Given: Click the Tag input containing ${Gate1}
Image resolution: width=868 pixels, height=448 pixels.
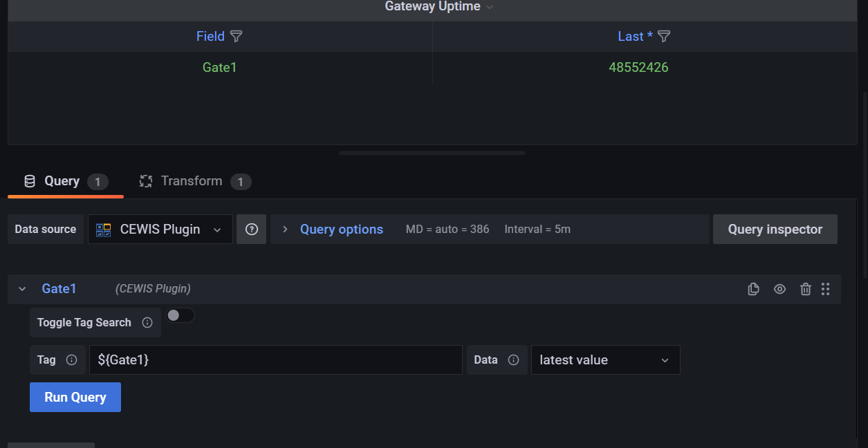Looking at the screenshot, I should 275,360.
